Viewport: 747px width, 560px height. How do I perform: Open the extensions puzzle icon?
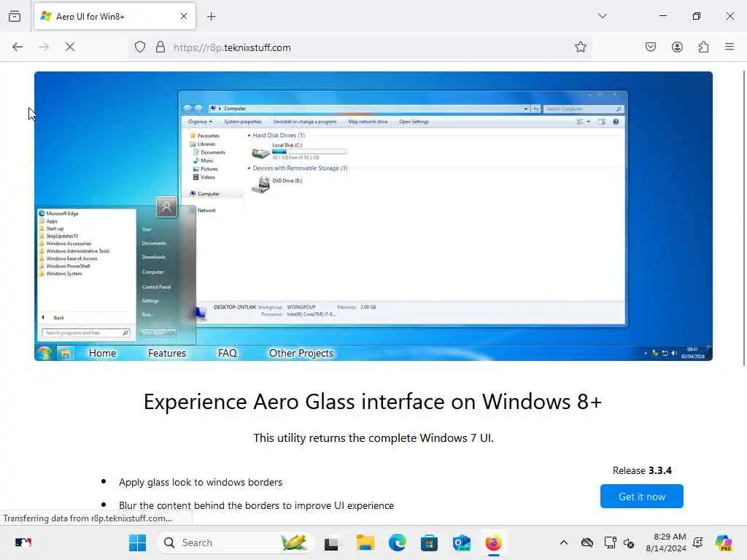click(x=703, y=47)
